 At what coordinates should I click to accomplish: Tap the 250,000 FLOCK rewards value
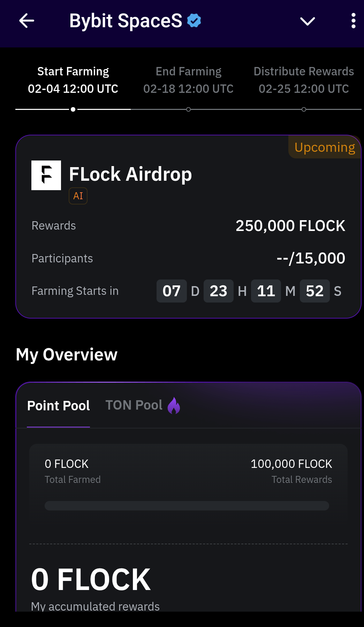tap(290, 226)
